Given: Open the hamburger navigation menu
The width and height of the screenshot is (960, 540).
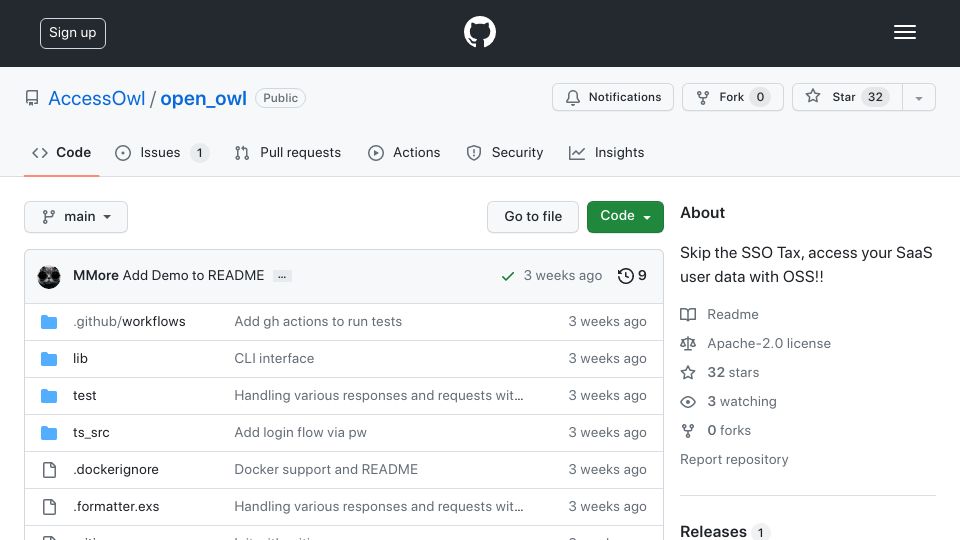Looking at the screenshot, I should pos(904,32).
